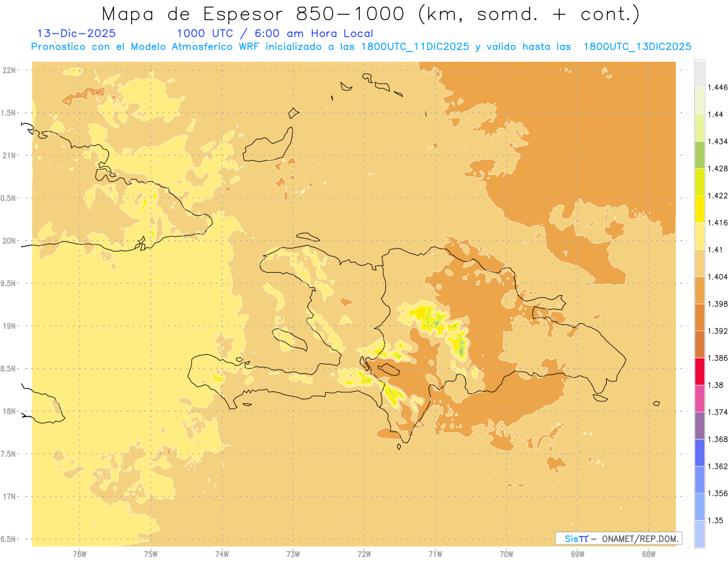Click the "1000 UTC / 6:00 am Hora Local" text
The height and width of the screenshot is (562, 728).
click(275, 33)
